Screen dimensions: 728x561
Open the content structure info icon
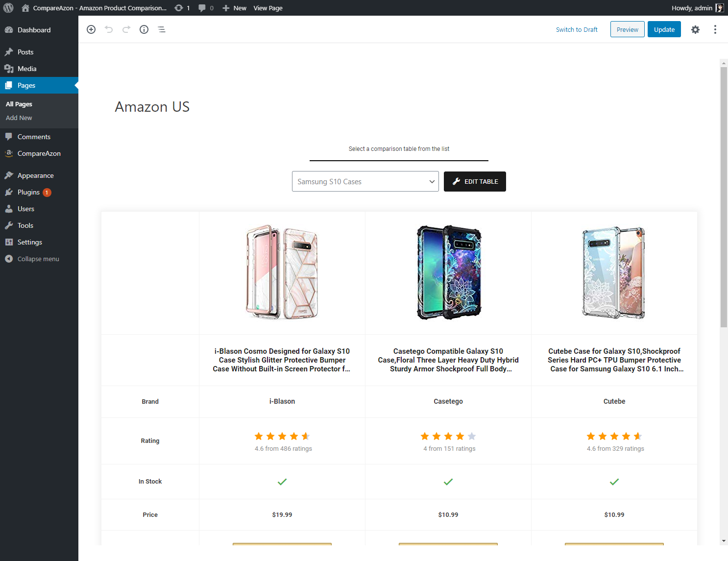point(144,29)
